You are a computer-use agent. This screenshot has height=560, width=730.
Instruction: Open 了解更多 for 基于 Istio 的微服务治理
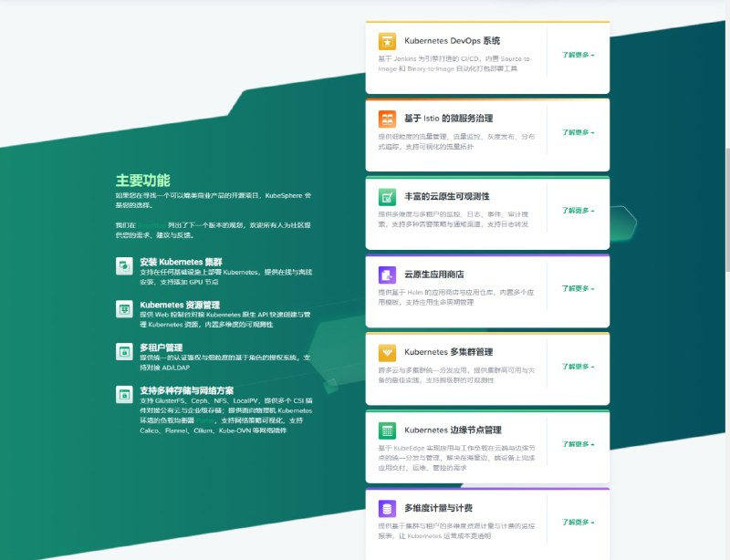coord(578,132)
